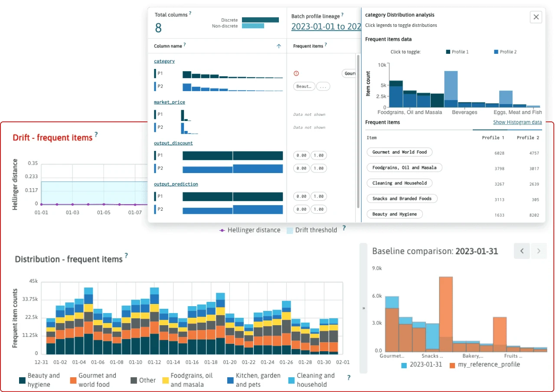The height and width of the screenshot is (392, 556).
Task: Open the output_prediction column link
Action: (176, 184)
